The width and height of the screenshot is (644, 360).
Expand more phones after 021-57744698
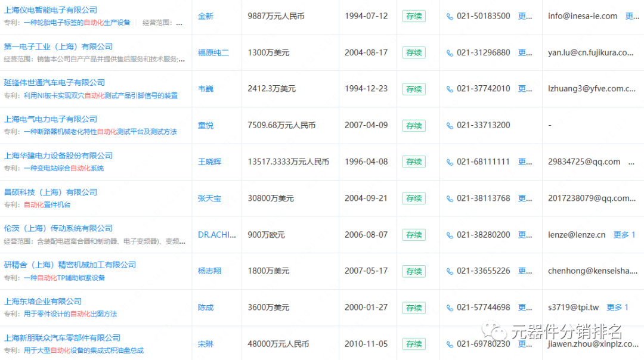coord(525,308)
